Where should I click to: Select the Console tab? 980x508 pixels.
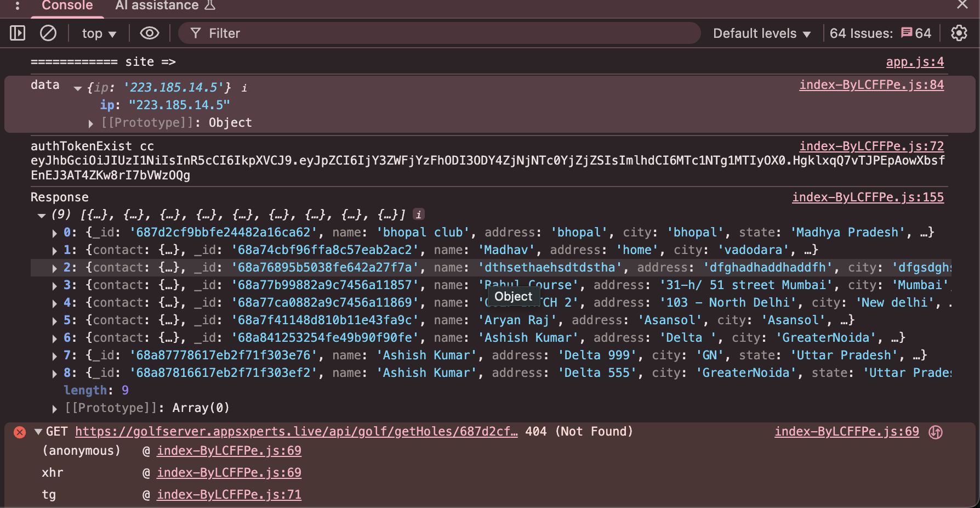tap(67, 6)
